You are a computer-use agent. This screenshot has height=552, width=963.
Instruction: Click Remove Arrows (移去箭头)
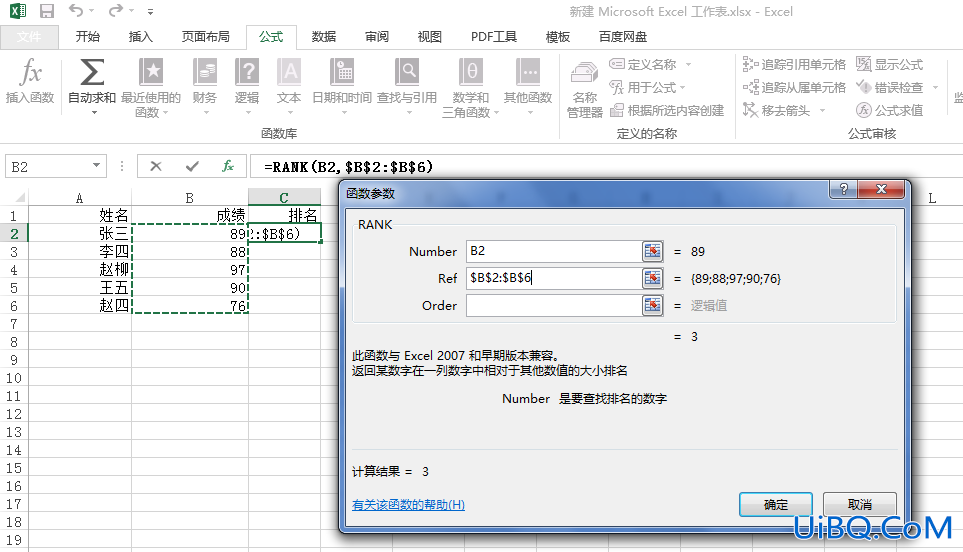pyautogui.click(x=776, y=111)
